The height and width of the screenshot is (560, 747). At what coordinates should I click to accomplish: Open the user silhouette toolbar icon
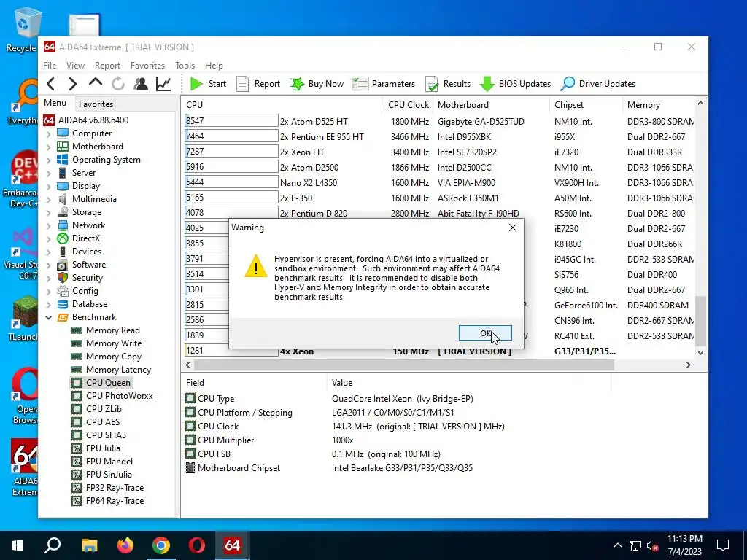click(x=141, y=84)
